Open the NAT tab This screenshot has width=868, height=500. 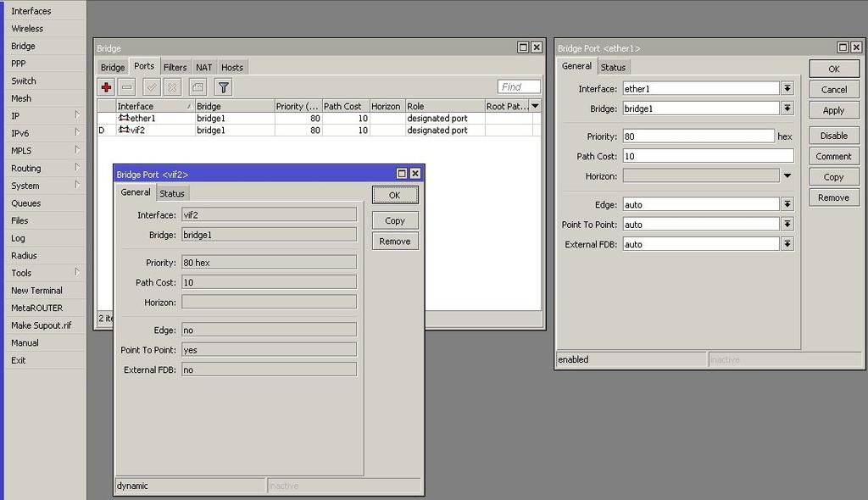[203, 67]
